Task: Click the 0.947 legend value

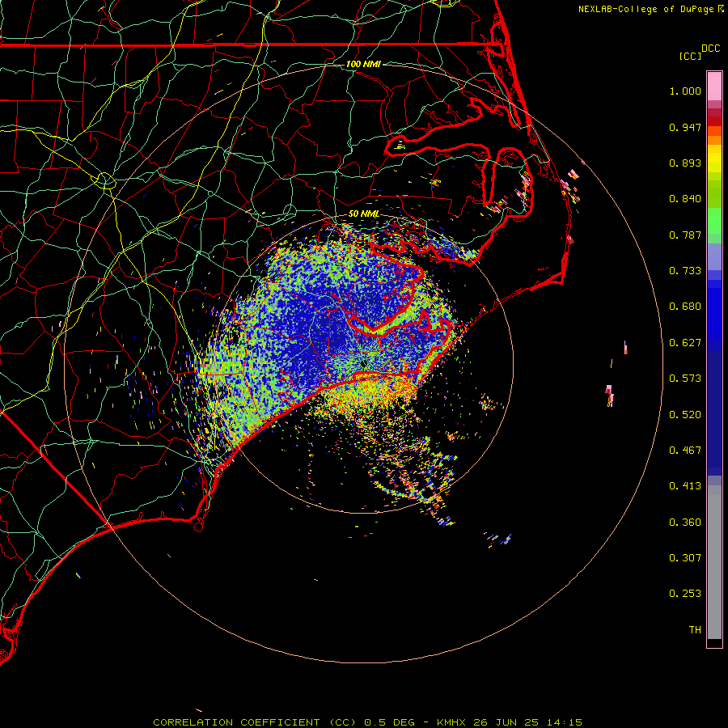Action: click(685, 127)
